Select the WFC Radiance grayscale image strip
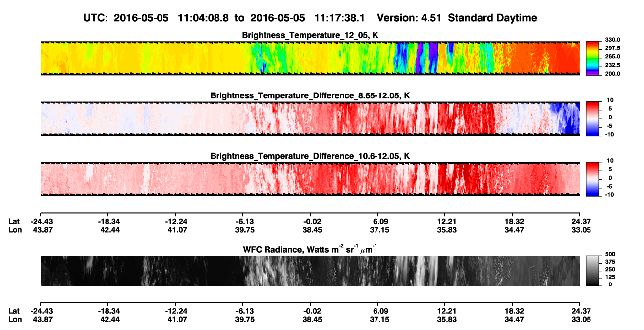Screen dimensions: 644x330 pos(310,271)
